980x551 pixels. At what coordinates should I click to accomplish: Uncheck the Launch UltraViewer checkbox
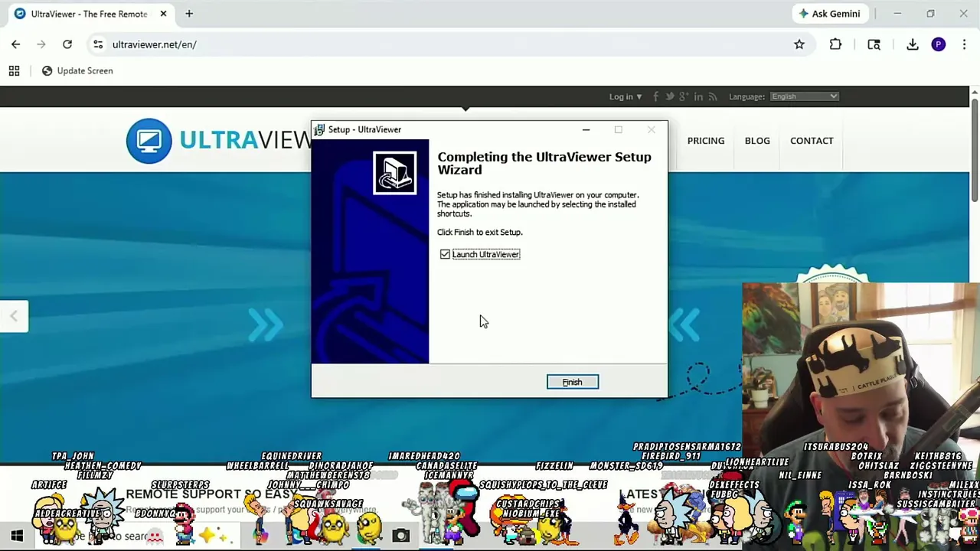click(445, 254)
